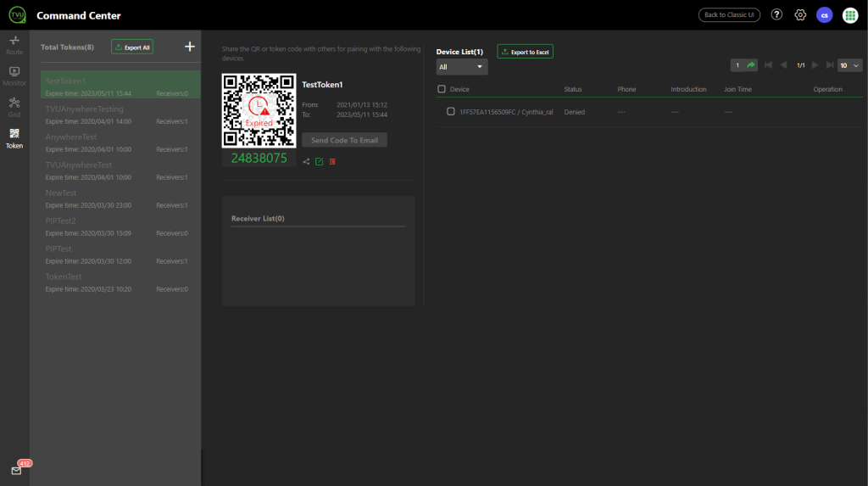
Task: Go to next page of device list
Action: tap(815, 65)
